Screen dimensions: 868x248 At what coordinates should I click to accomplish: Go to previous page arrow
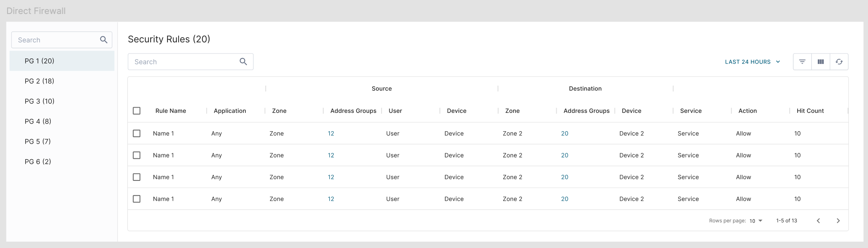point(818,221)
